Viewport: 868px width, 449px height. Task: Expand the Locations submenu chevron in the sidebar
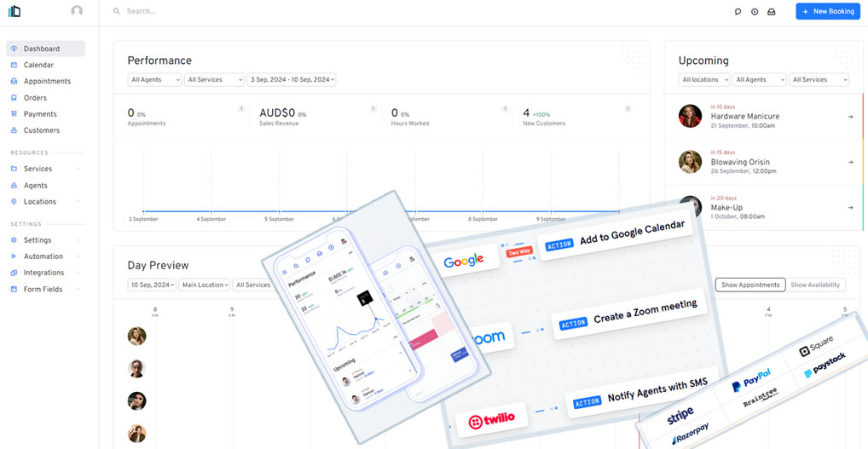pos(78,202)
